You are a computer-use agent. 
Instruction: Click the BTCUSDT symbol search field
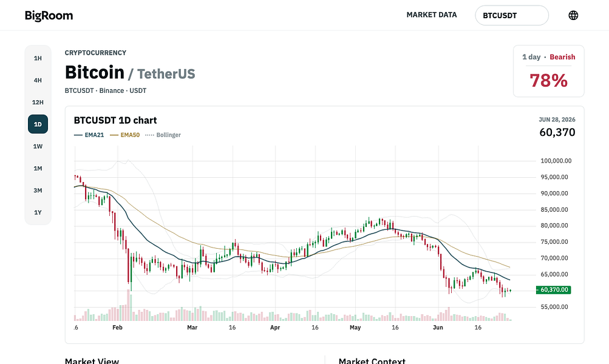511,16
